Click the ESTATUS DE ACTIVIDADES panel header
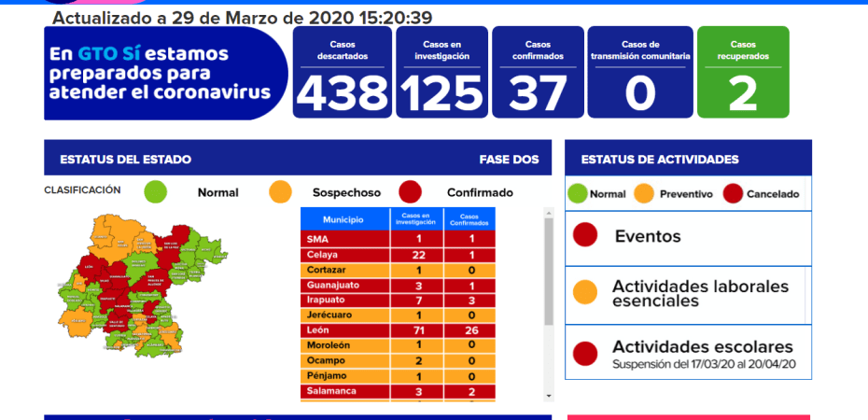This screenshot has width=868, height=420. click(688, 159)
